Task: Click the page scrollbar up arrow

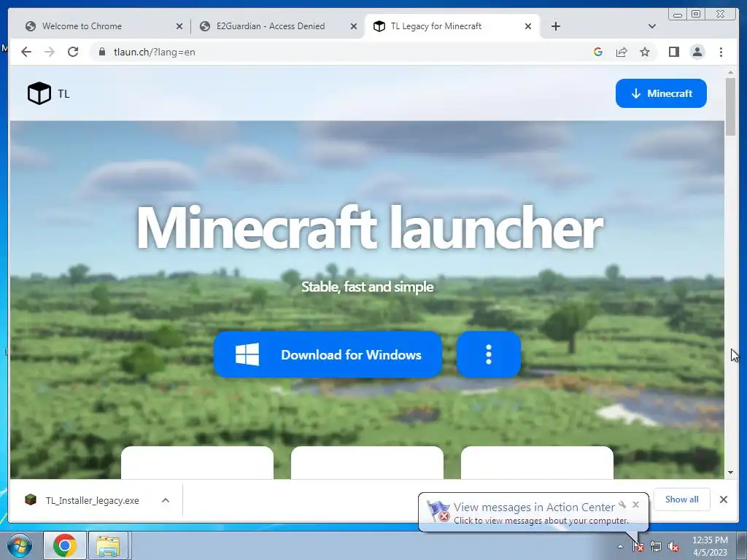Action: [731, 72]
